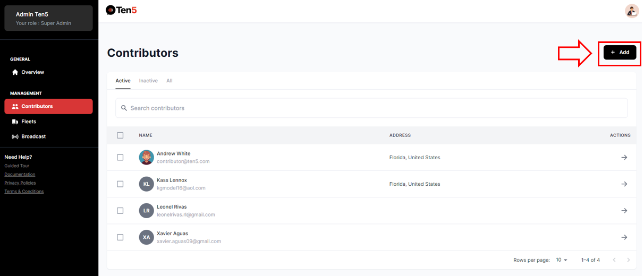Click the Add contributor button
The height and width of the screenshot is (276, 644).
click(620, 53)
